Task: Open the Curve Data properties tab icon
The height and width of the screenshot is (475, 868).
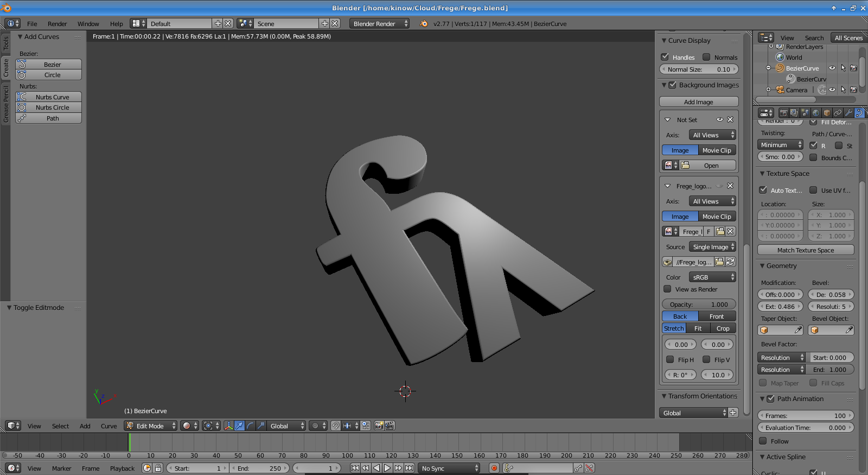Action: 859,113
